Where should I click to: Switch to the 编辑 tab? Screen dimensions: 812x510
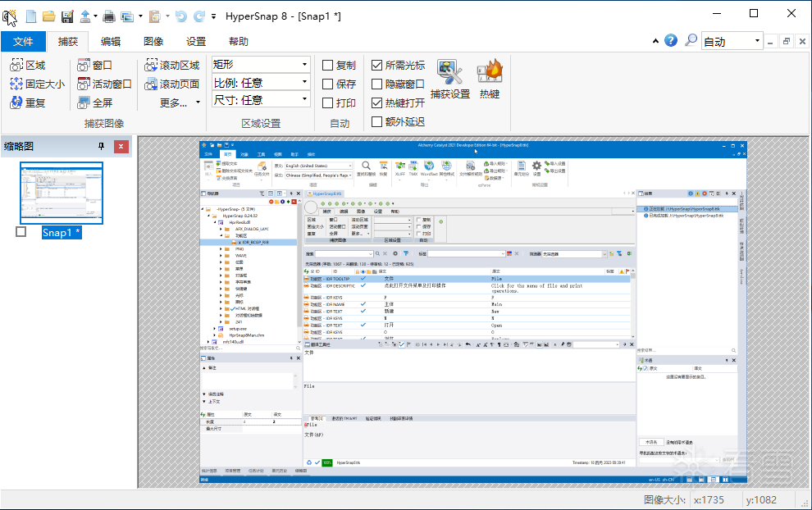click(x=110, y=42)
